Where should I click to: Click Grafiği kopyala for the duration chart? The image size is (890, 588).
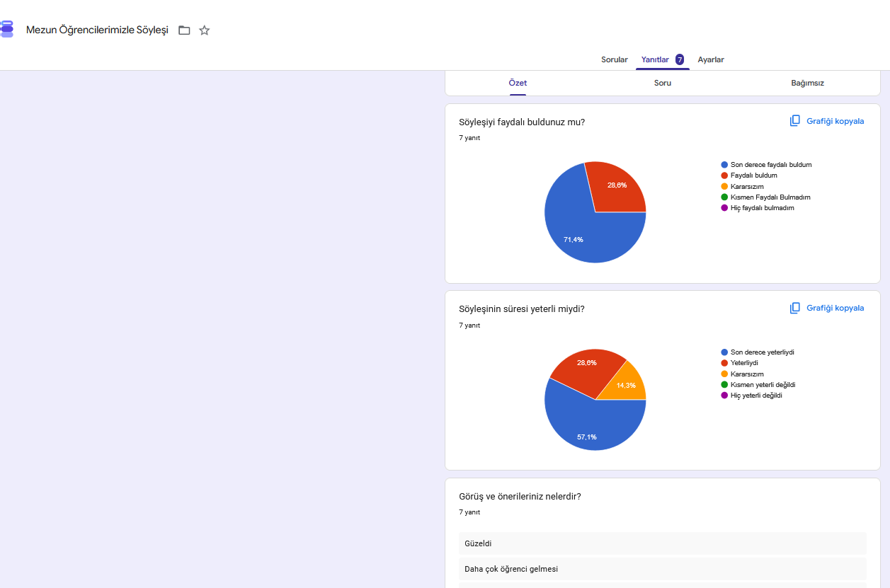pyautogui.click(x=827, y=308)
